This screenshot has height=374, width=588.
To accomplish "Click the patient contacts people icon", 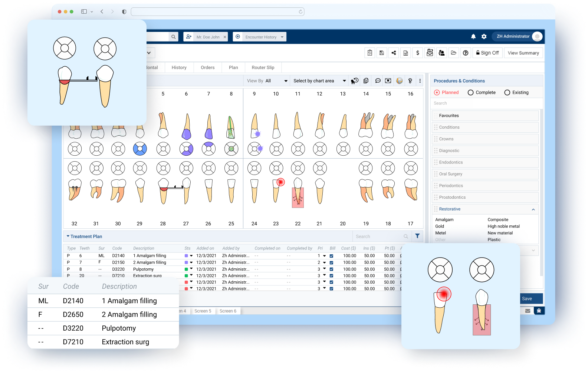I will click(x=441, y=53).
